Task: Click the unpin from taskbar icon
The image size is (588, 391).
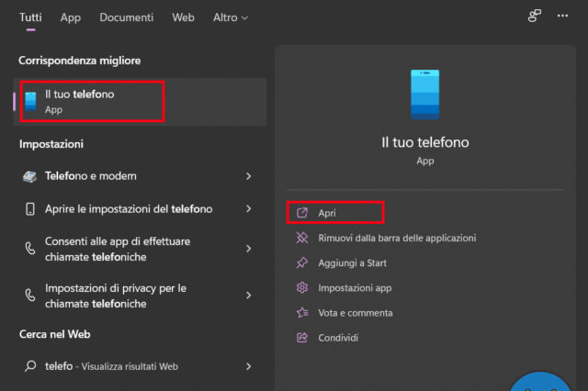Action: coord(302,238)
